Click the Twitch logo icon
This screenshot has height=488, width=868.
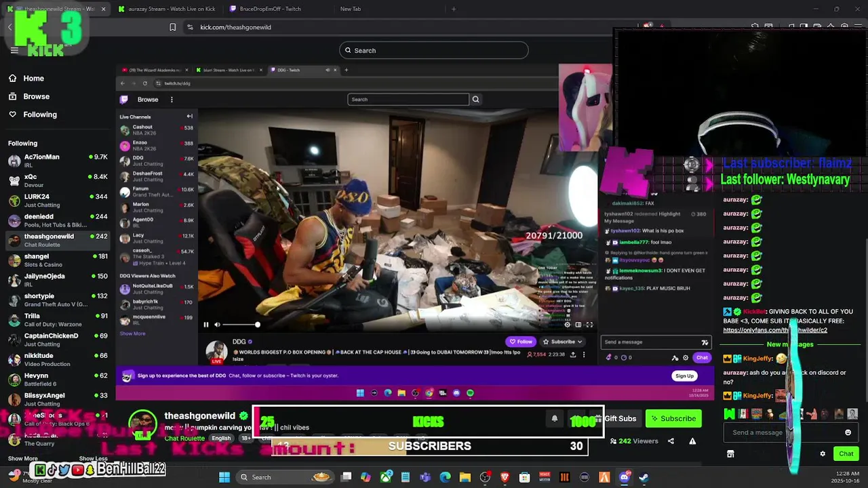[124, 100]
